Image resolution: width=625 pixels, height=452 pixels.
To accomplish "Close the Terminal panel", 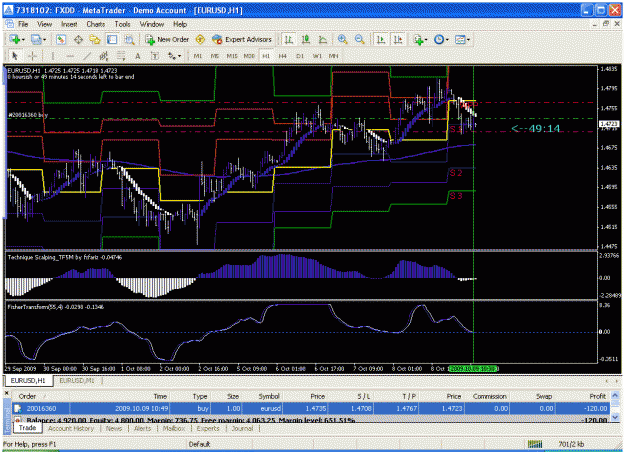I will (7, 393).
